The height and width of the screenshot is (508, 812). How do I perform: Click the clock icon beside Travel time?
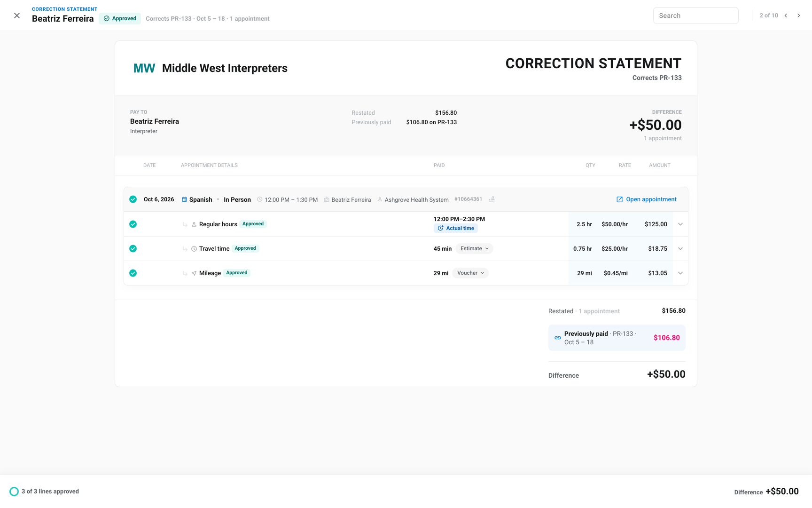coord(194,249)
